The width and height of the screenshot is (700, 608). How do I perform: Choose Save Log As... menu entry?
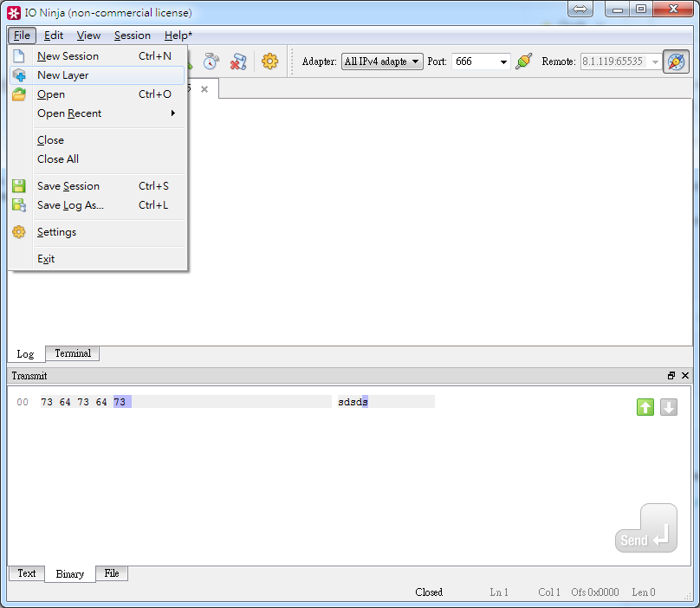click(x=97, y=205)
